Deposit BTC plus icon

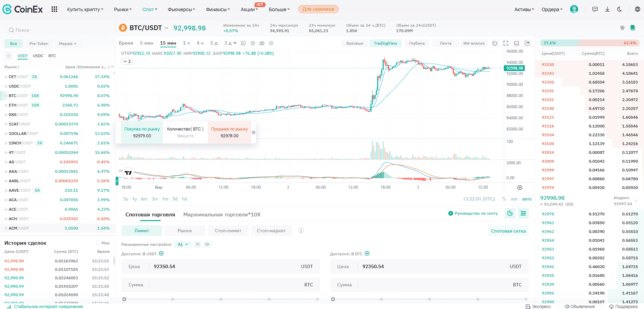367,254
